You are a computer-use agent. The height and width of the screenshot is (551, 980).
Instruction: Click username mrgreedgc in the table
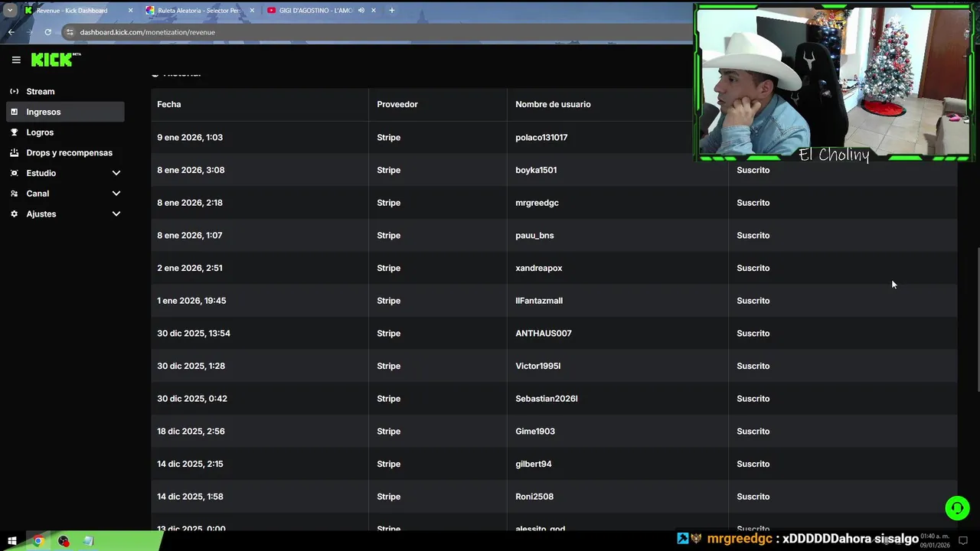click(537, 203)
